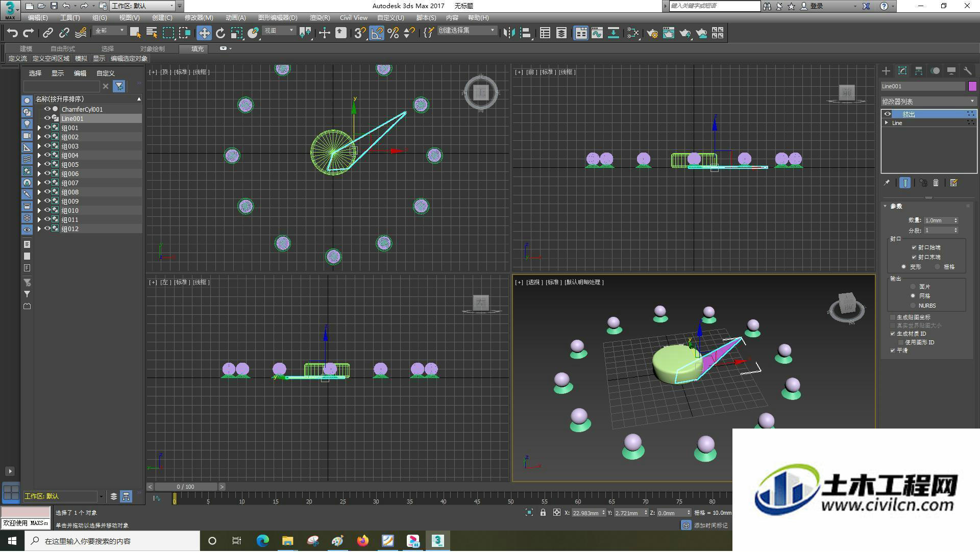Open the Hierarchy tab in command panel
This screenshot has width=980, height=552.
[x=919, y=71]
